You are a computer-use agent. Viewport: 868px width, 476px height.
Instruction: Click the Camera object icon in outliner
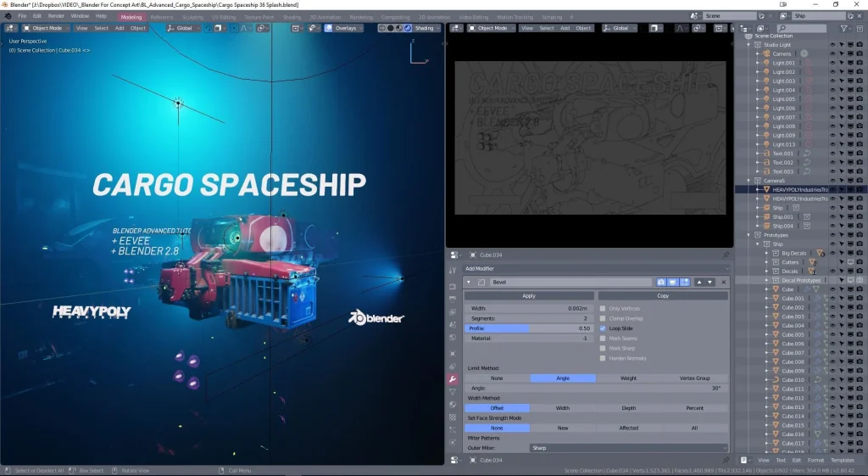click(x=766, y=53)
